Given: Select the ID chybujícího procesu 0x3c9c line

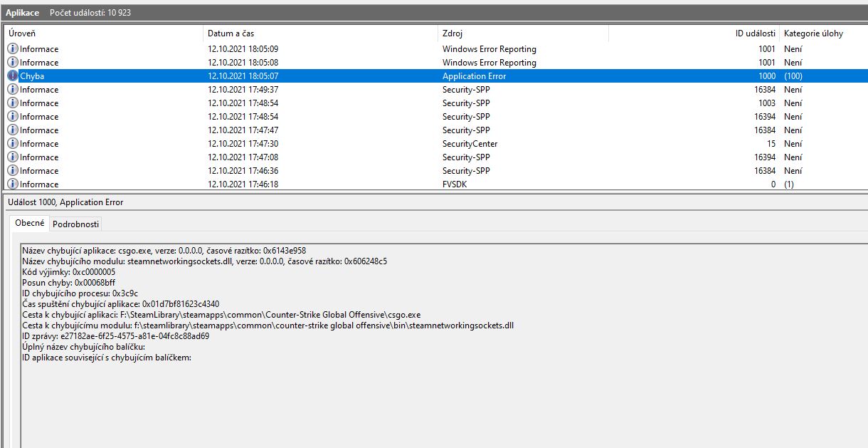Looking at the screenshot, I should coord(80,293).
